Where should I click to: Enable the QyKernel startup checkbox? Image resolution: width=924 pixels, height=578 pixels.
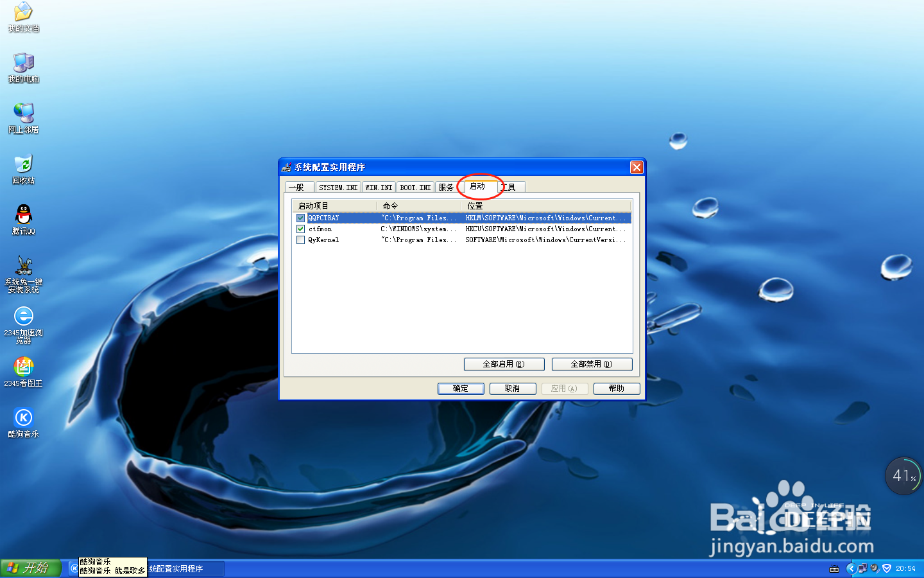[x=300, y=240]
